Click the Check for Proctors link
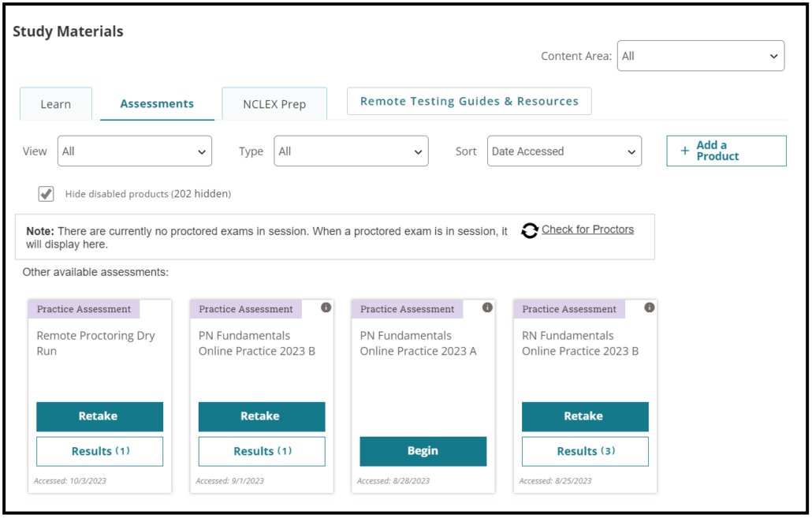 click(x=588, y=229)
